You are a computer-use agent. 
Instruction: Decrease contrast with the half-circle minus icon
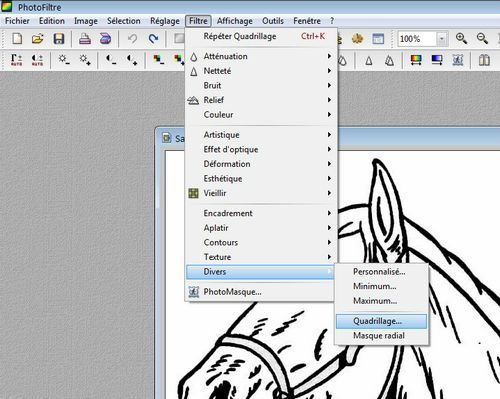[111, 60]
